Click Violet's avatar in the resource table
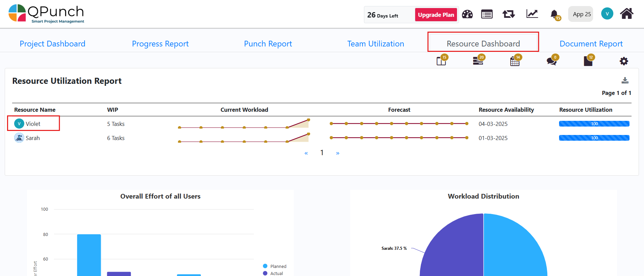The width and height of the screenshot is (644, 276). coord(19,124)
